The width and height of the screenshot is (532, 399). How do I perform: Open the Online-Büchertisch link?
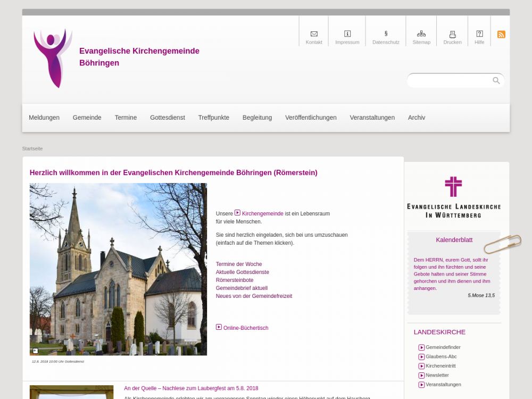coord(245,328)
